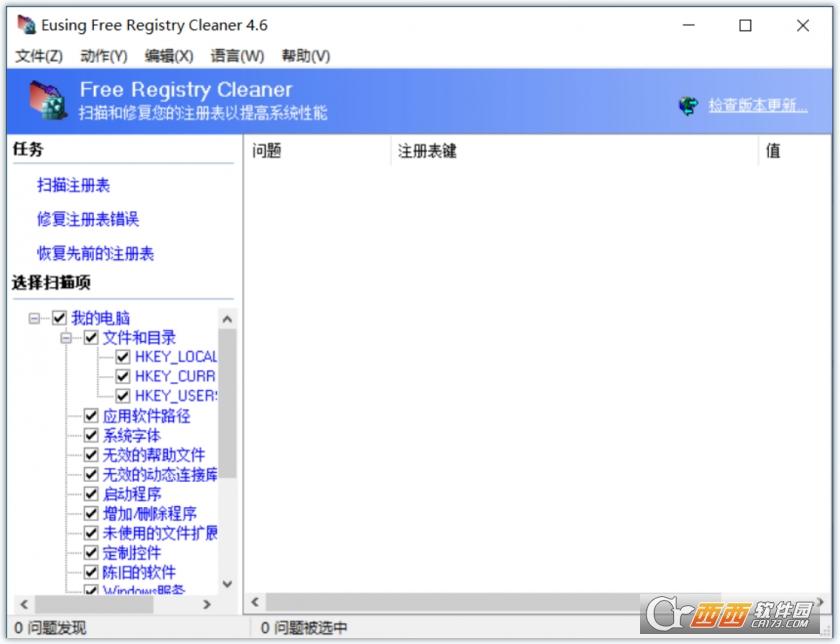Toggle the 应用软件路径 checkbox

[x=91, y=417]
